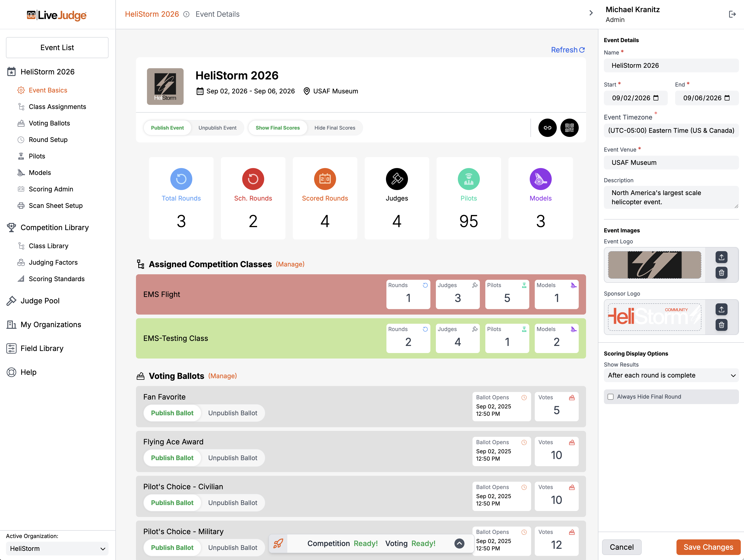The height and width of the screenshot is (560, 744).
Task: Expand the Active Organization HeliStorm dropdown
Action: [57, 549]
